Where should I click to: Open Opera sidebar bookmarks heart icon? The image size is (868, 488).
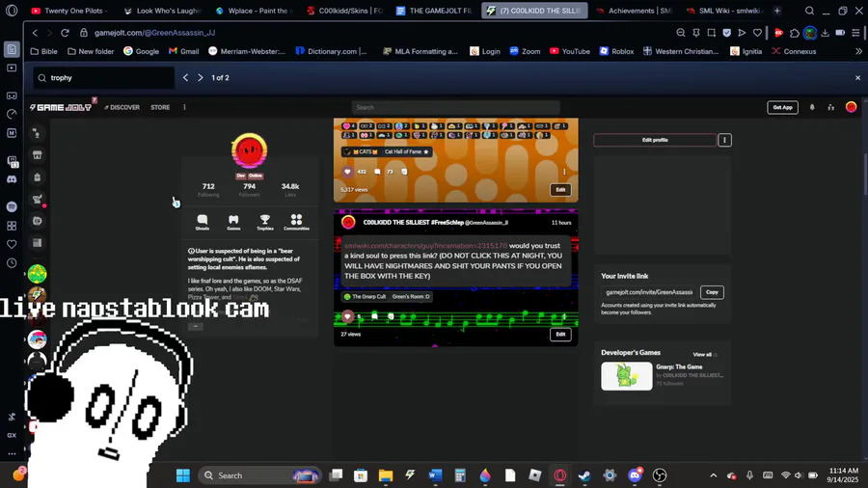[12, 244]
